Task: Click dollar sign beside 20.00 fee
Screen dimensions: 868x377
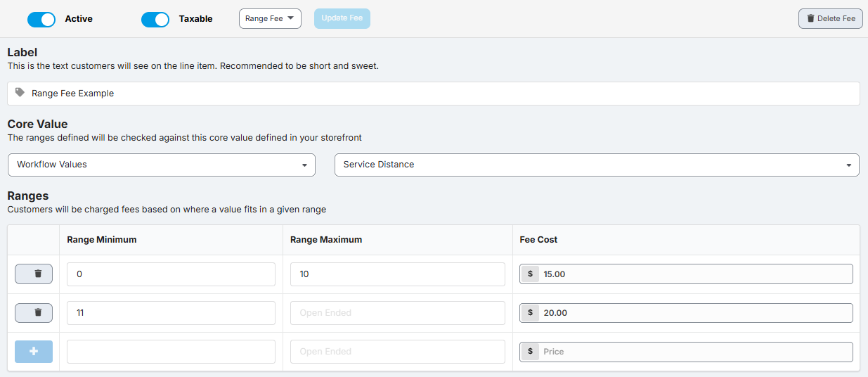Action: 530,313
